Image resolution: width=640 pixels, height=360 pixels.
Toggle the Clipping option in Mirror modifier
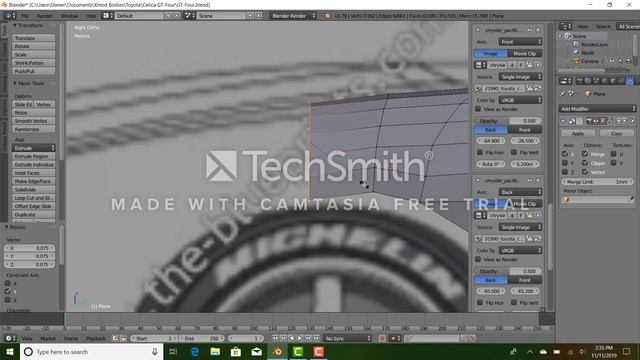point(585,163)
